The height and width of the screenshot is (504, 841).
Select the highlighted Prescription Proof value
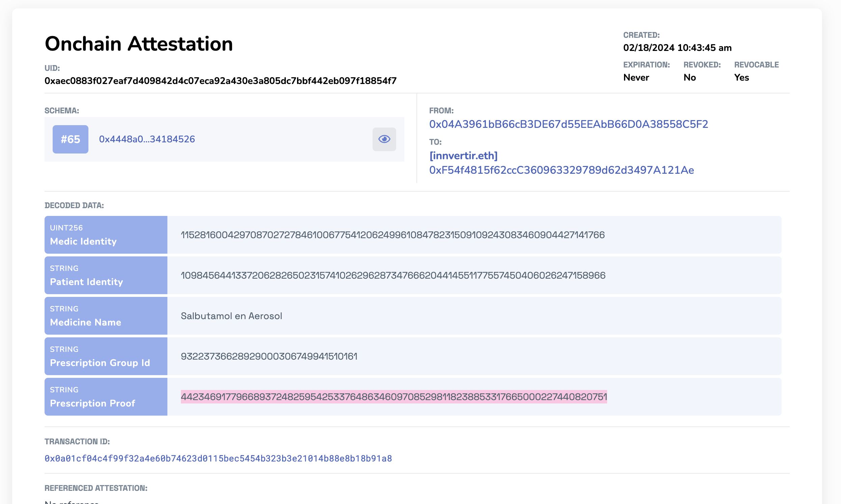click(394, 397)
